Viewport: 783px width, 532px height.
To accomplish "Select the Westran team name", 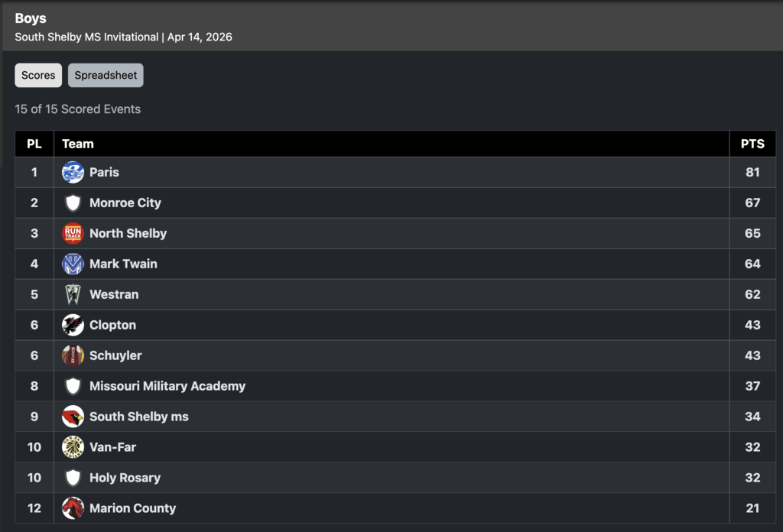I will (x=114, y=294).
